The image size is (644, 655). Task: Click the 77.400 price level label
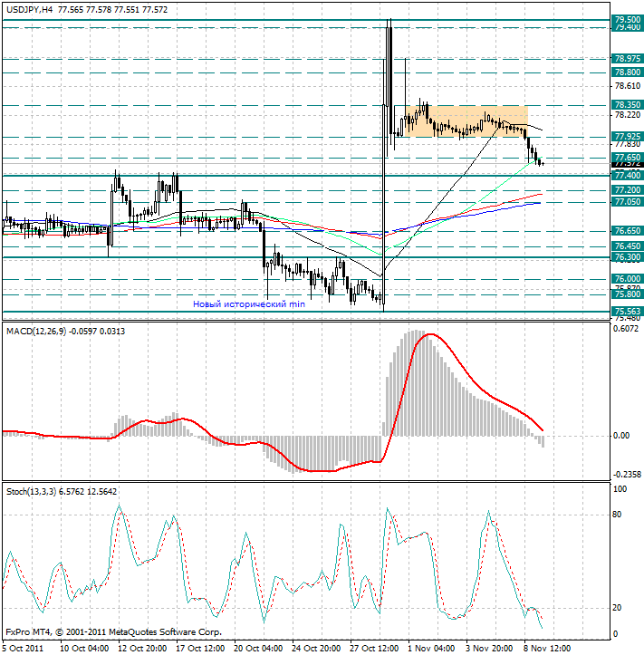(628, 176)
